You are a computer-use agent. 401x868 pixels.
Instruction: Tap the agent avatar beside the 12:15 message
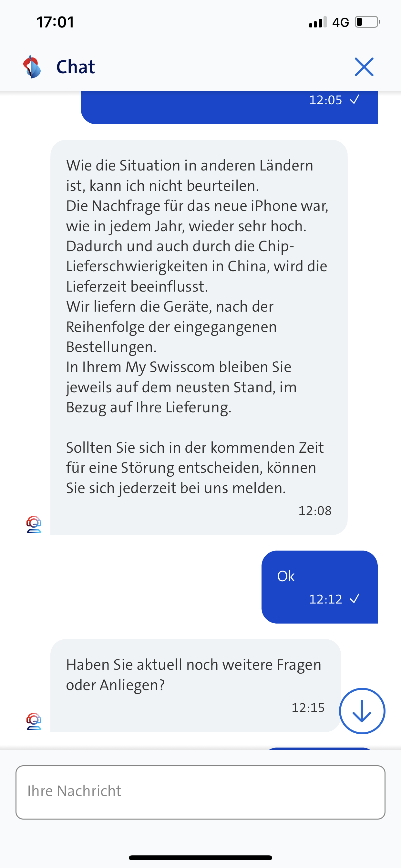34,721
